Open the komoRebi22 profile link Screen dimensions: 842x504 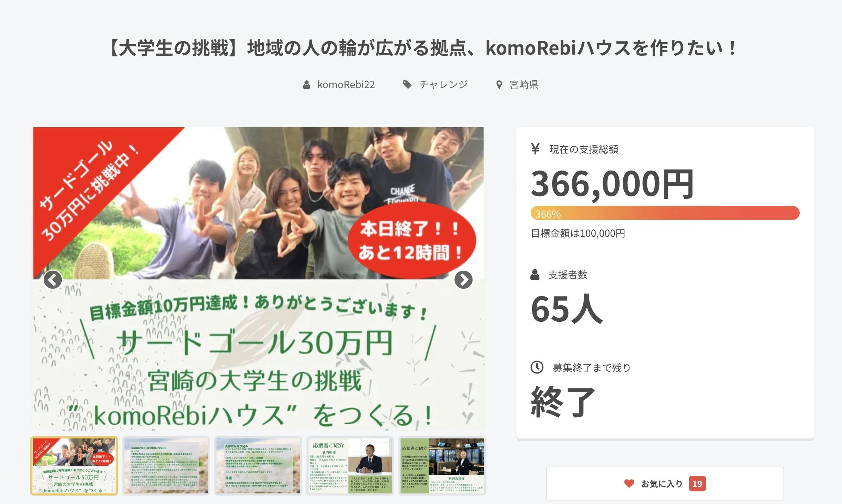tap(346, 85)
